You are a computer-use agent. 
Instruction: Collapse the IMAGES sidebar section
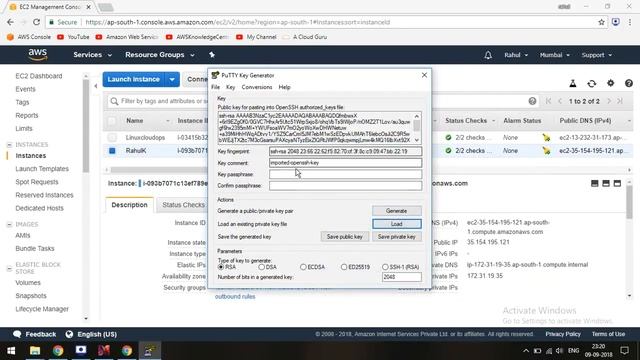tap(9, 224)
